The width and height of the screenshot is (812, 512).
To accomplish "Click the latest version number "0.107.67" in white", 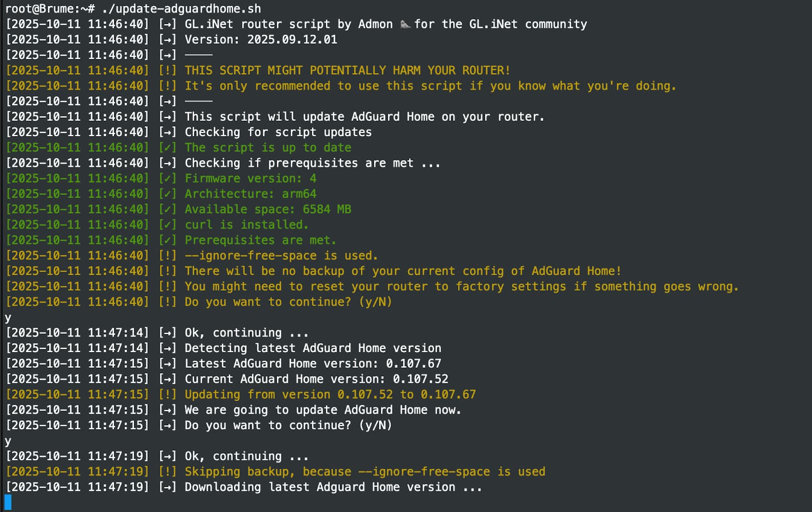I will [414, 364].
